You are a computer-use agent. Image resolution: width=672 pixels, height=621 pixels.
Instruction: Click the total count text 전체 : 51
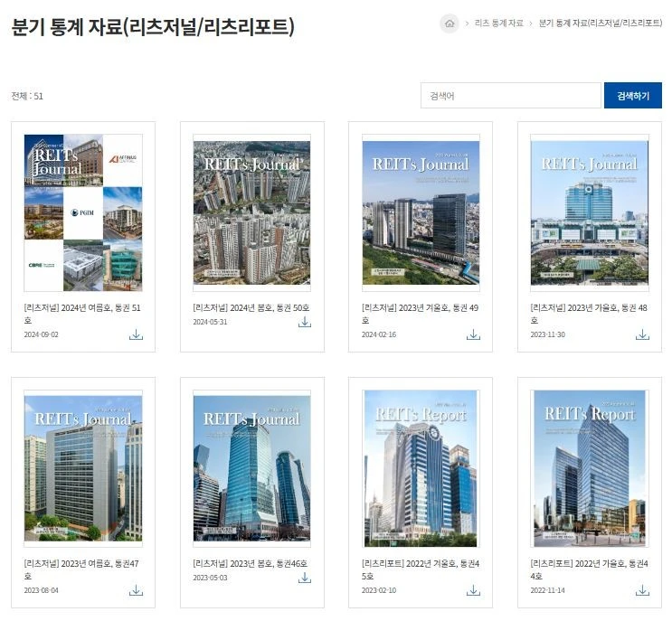27,96
